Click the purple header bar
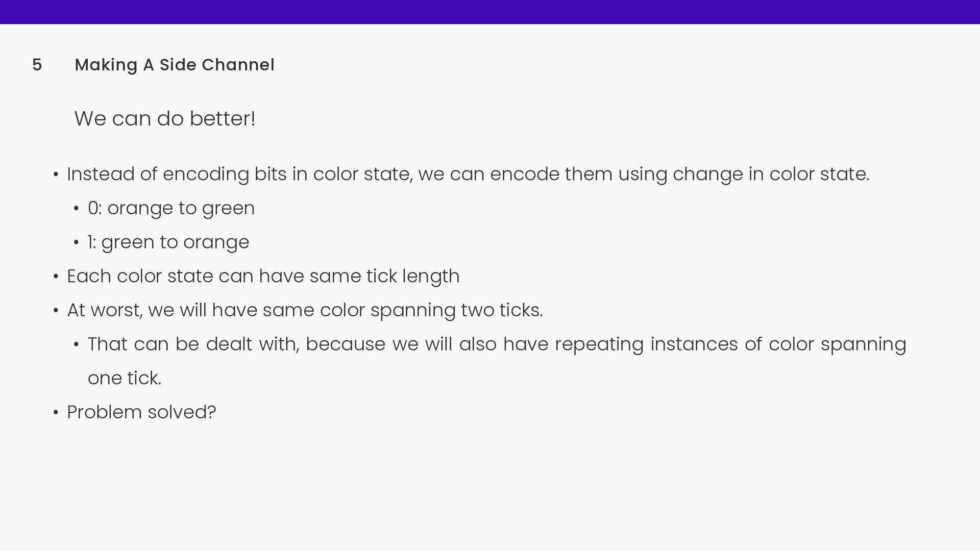 point(490,12)
